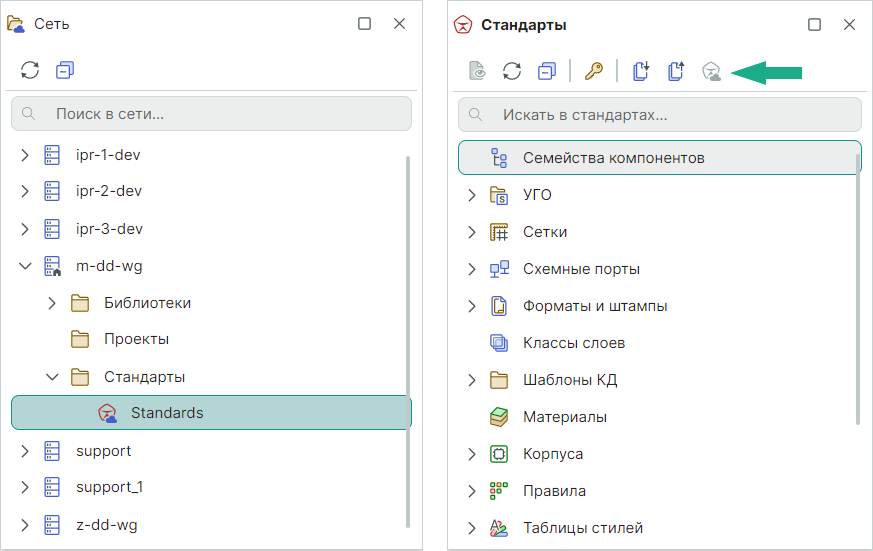Close the Стандарты panel
The image size is (873, 551).
tap(849, 24)
